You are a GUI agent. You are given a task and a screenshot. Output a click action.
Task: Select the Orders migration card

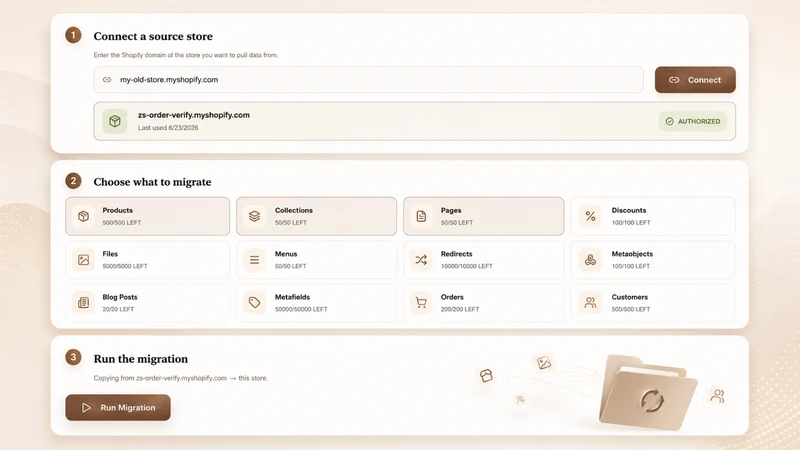pos(484,303)
